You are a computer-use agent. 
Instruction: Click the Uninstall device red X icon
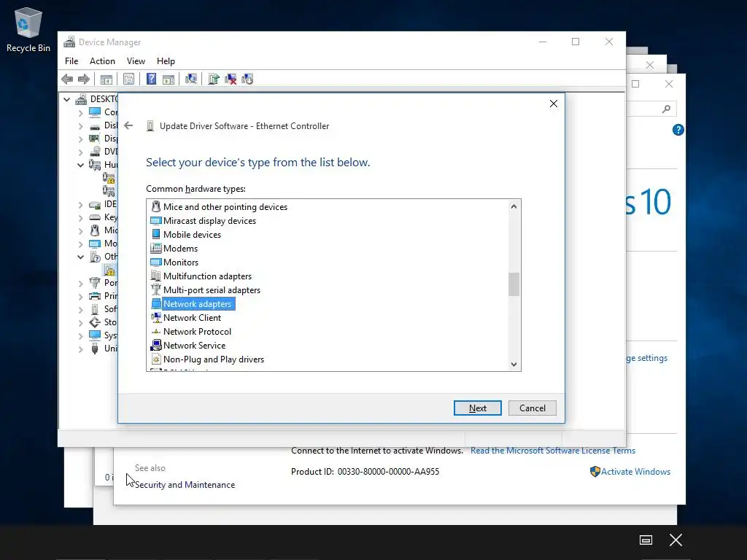231,79
